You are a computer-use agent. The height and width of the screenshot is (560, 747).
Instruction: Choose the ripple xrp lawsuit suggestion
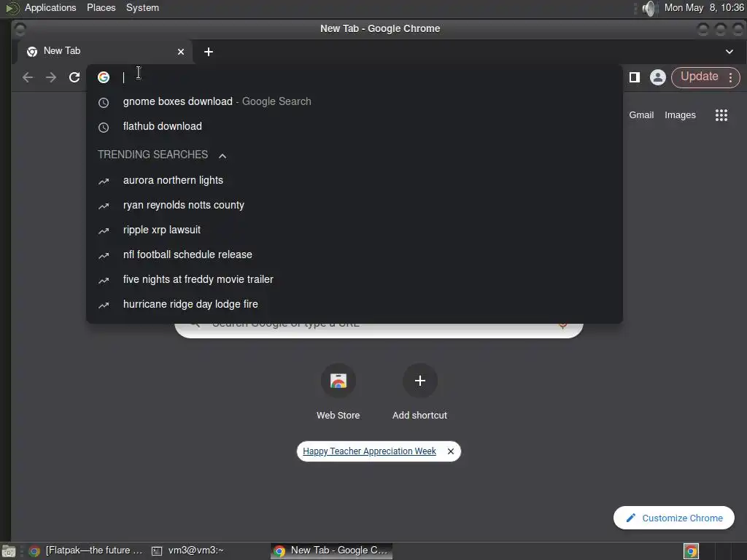(x=355, y=230)
